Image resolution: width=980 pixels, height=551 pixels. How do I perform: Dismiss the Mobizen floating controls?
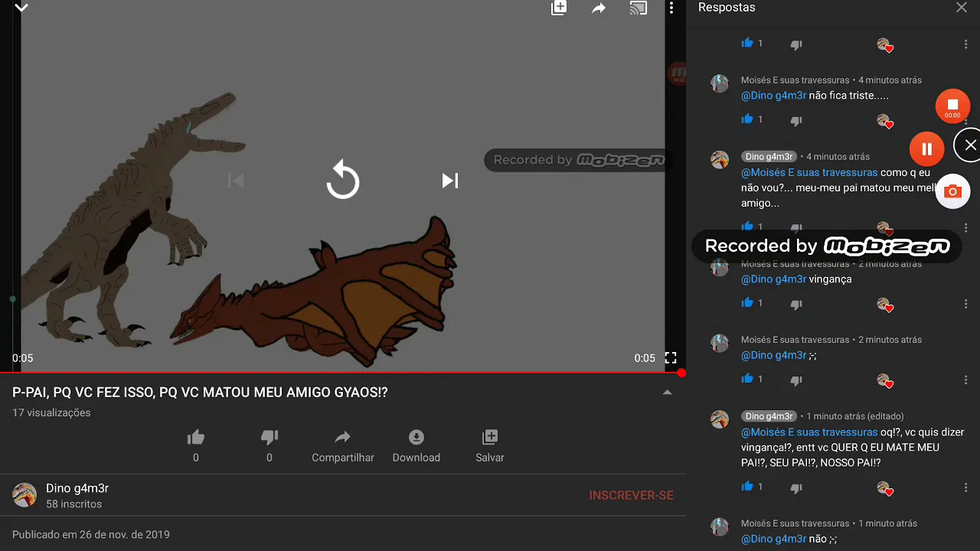pos(969,145)
